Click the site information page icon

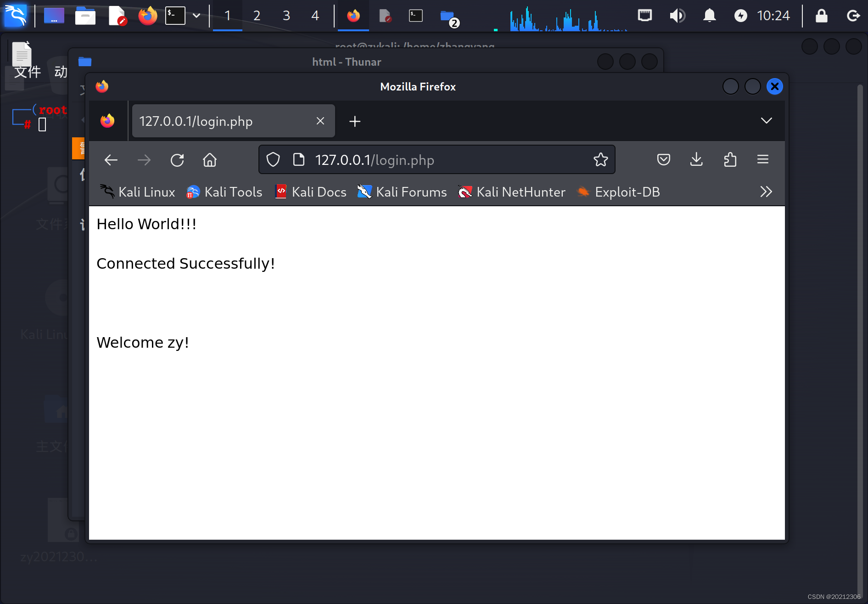(299, 160)
